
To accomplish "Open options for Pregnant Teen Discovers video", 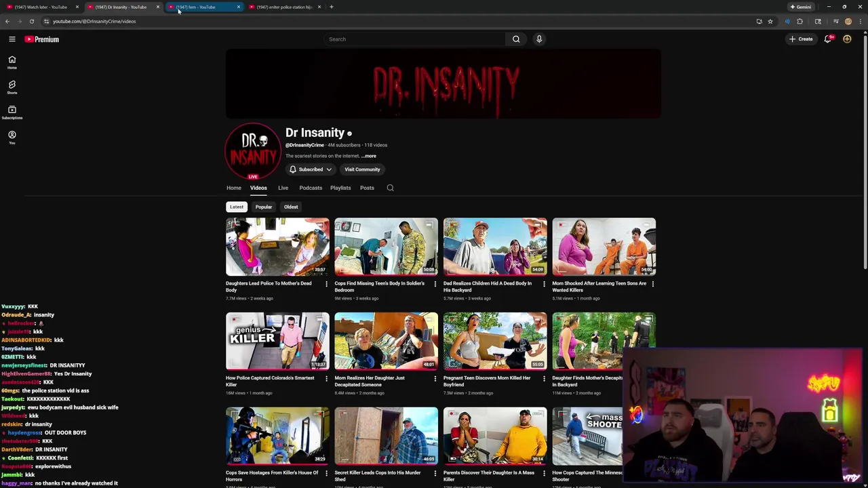I will [x=544, y=378].
